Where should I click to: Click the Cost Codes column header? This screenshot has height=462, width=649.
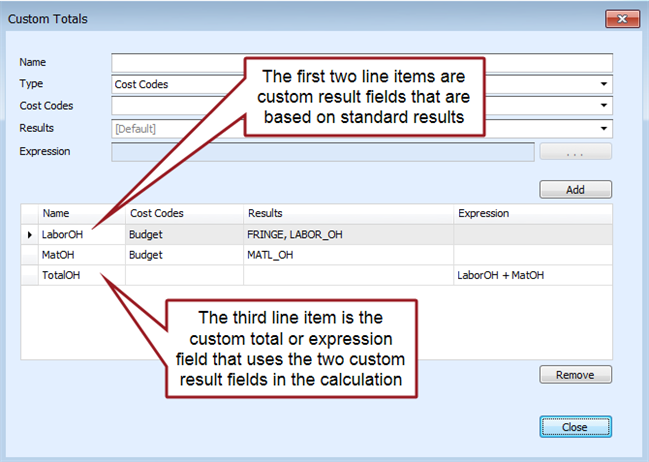coord(182,213)
